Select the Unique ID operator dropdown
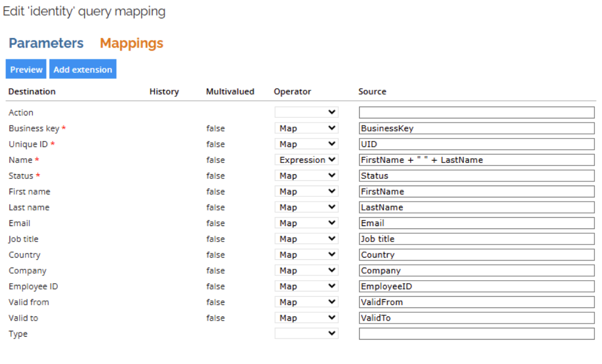The image size is (602, 364). coord(307,144)
